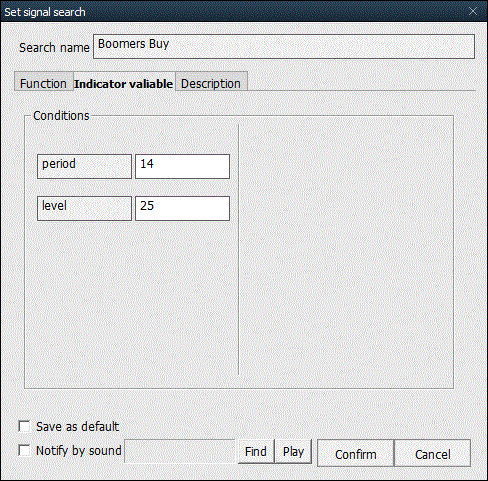Image resolution: width=488 pixels, height=481 pixels.
Task: Click the Notify by sound label text
Action: [x=79, y=451]
